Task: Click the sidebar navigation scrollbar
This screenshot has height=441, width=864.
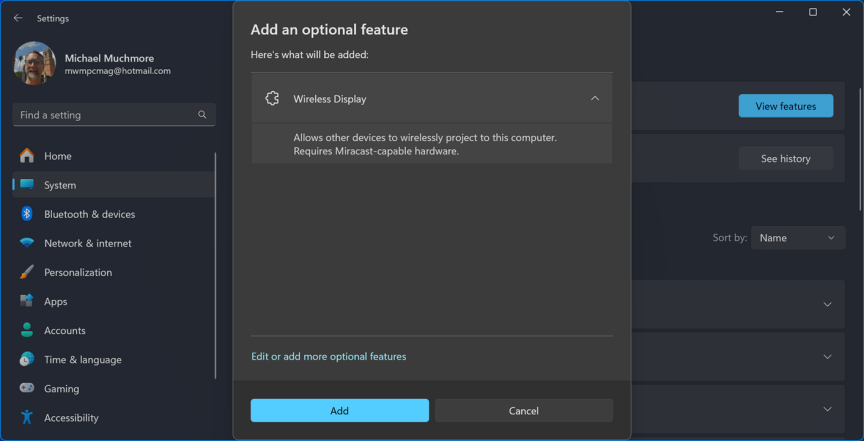Action: click(x=215, y=266)
